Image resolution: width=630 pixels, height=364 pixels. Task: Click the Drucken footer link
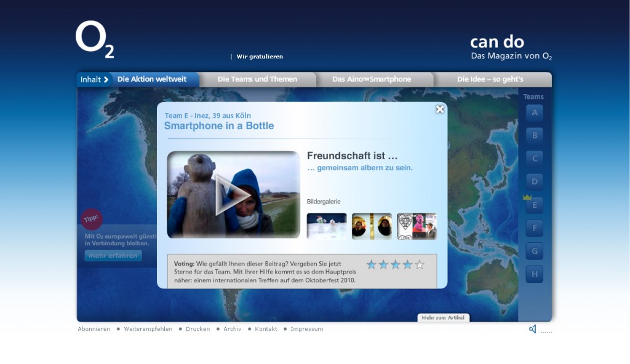click(x=197, y=329)
